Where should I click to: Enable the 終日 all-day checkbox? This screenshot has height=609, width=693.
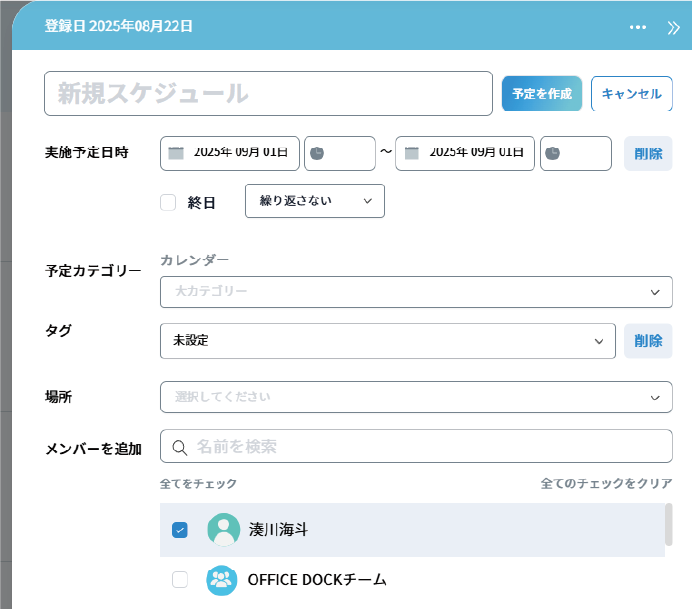click(168, 202)
